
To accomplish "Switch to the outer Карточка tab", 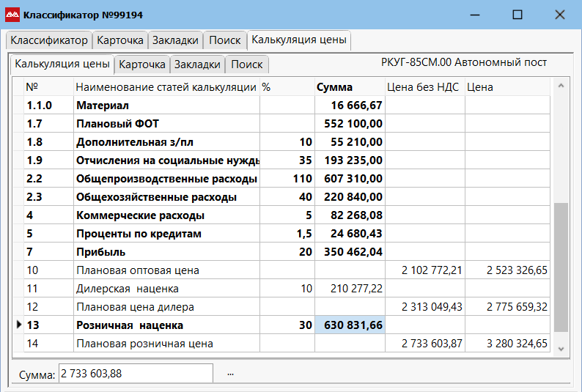I will pos(120,40).
